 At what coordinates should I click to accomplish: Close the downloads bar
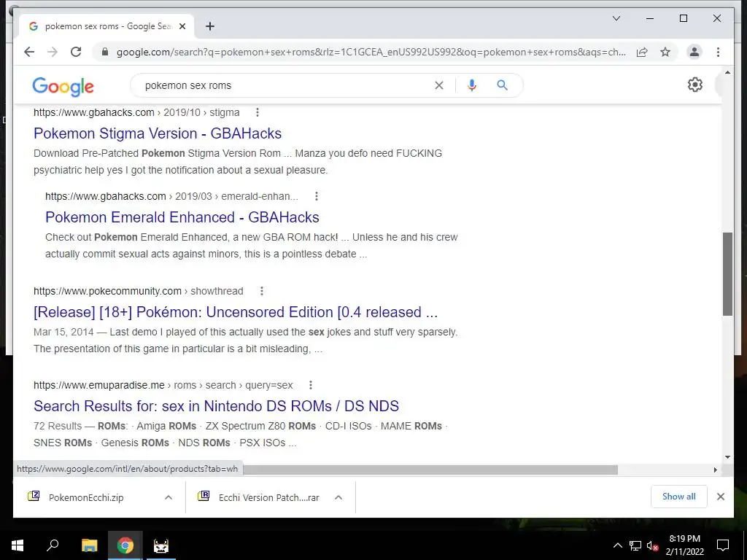(x=720, y=497)
